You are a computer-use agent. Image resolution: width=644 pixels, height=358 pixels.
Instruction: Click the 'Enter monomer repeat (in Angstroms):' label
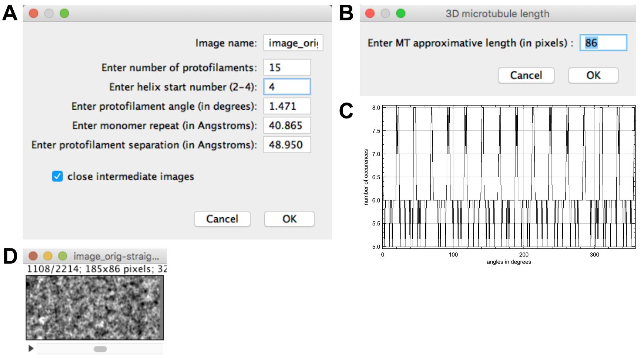point(164,126)
